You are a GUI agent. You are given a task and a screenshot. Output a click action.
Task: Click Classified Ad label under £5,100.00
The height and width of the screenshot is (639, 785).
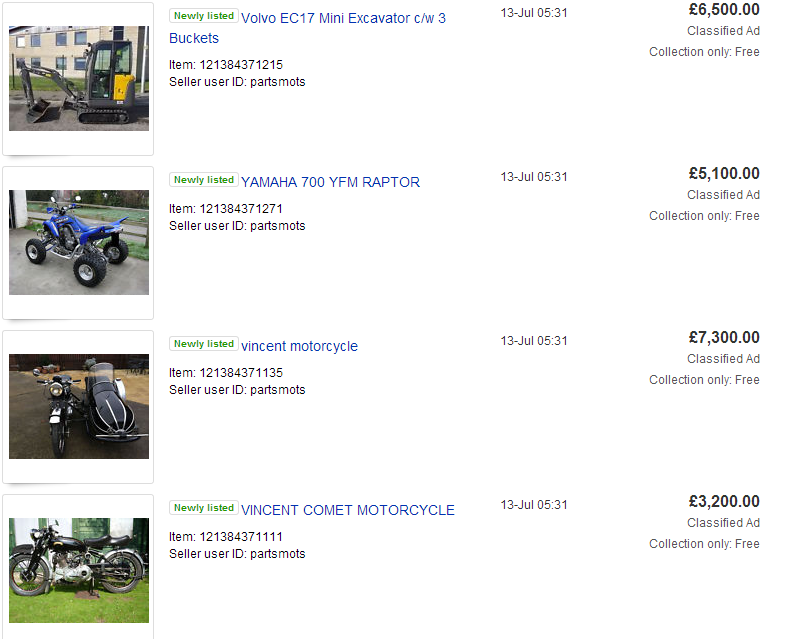pos(723,195)
